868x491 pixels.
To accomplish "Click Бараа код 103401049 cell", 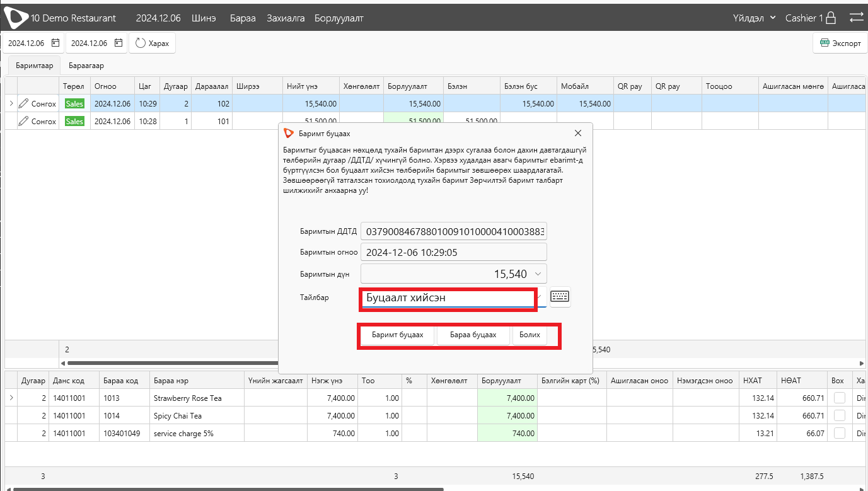I will (124, 433).
